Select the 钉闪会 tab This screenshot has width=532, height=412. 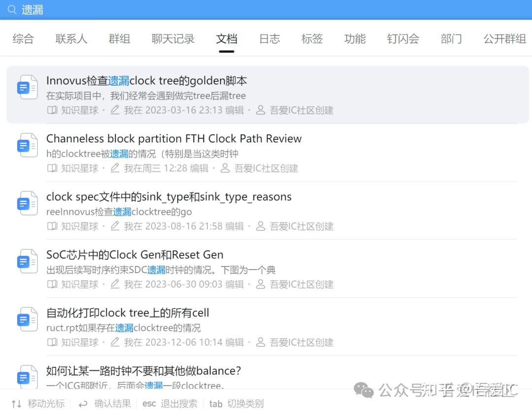coord(402,39)
